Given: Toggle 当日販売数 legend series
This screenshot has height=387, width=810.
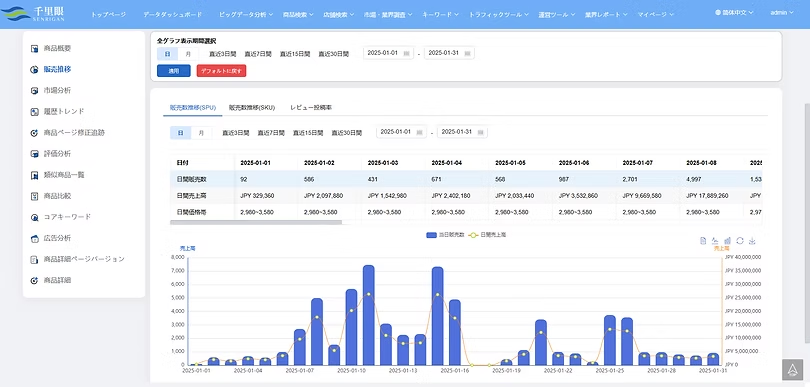Looking at the screenshot, I should coord(444,235).
